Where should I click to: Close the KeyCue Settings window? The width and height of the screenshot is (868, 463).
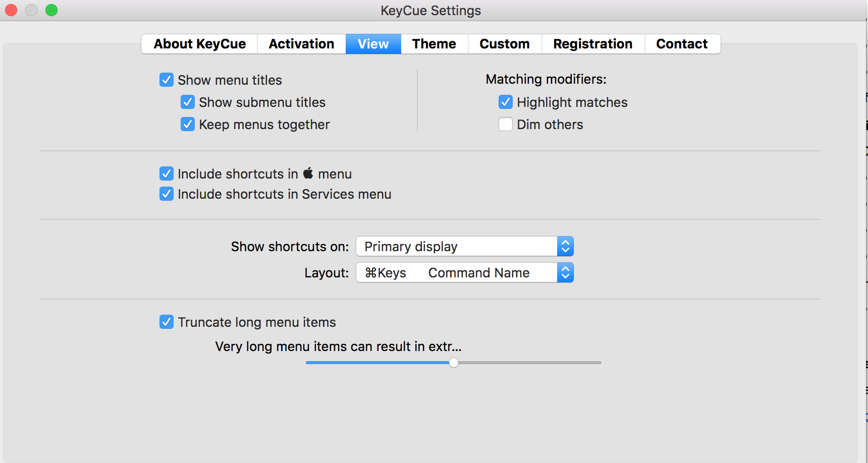coord(11,10)
